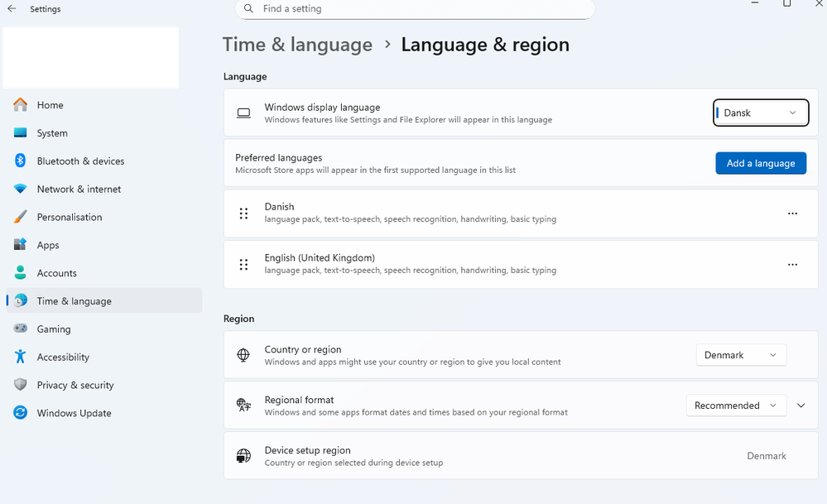The image size is (827, 504).
Task: Expand the Regional format section chevron
Action: (801, 406)
